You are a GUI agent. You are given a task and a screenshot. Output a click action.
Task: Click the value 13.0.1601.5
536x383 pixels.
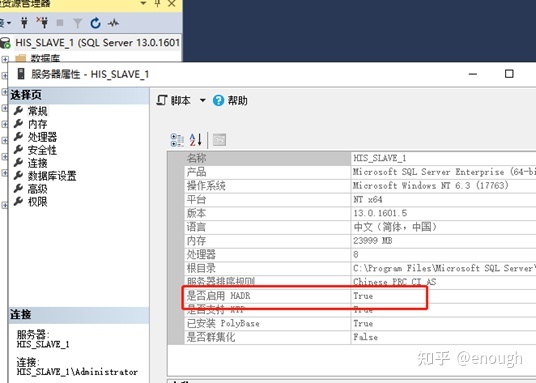(380, 213)
